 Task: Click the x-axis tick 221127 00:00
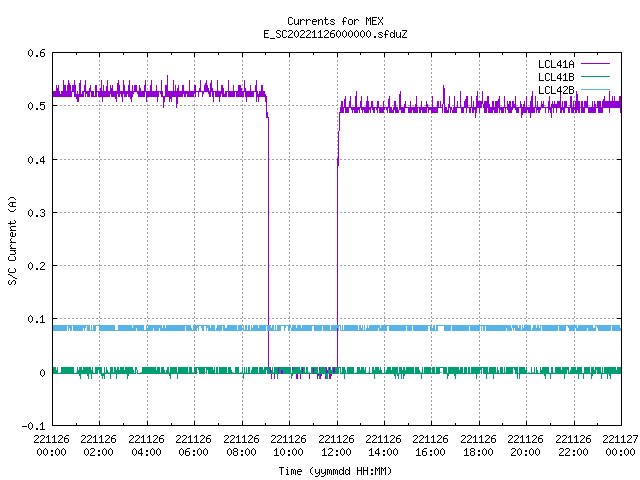tap(620, 446)
